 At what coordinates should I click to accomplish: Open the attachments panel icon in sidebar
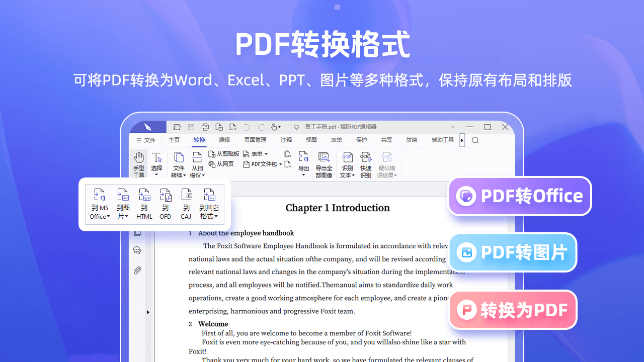pos(137,270)
